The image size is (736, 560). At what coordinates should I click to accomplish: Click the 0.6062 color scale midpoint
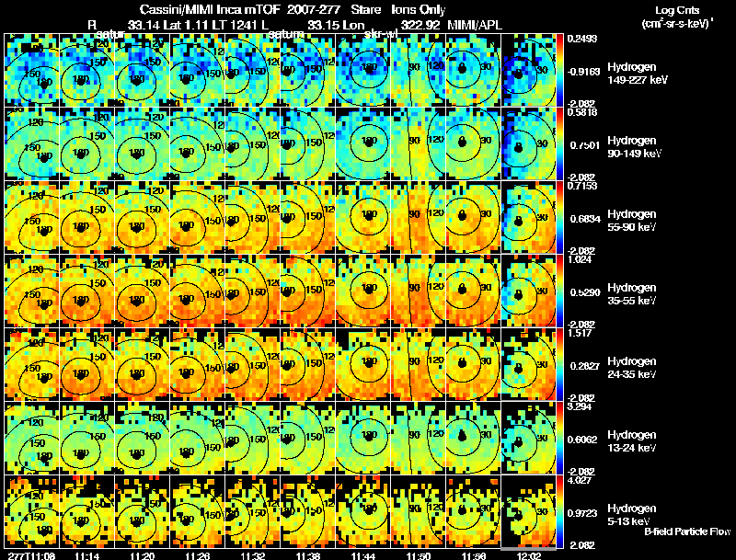pos(582,440)
